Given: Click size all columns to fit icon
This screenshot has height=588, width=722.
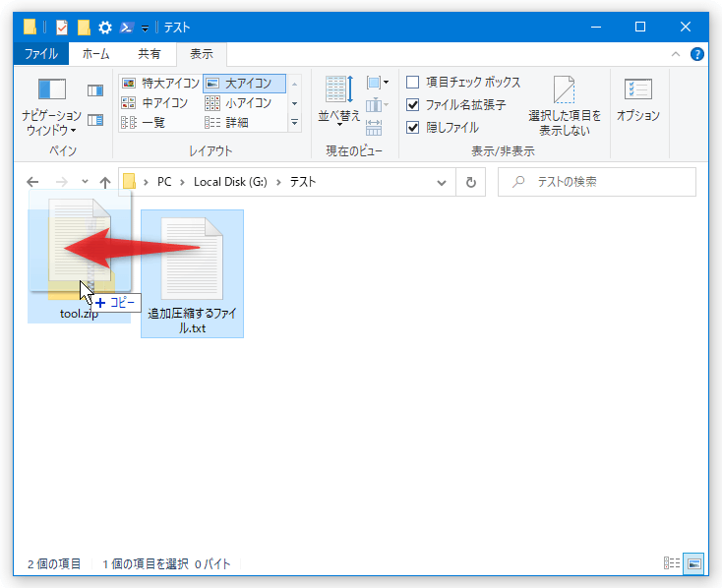Looking at the screenshot, I should [374, 128].
